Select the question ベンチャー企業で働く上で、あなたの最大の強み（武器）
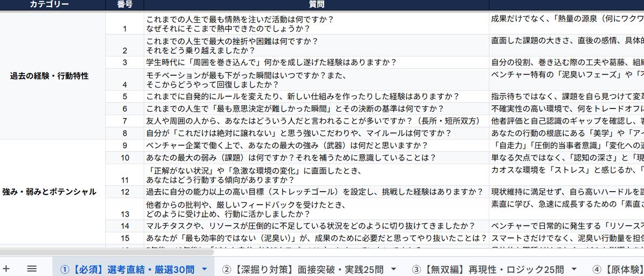Image resolution: width=644 pixels, height=276 pixels. [316, 146]
